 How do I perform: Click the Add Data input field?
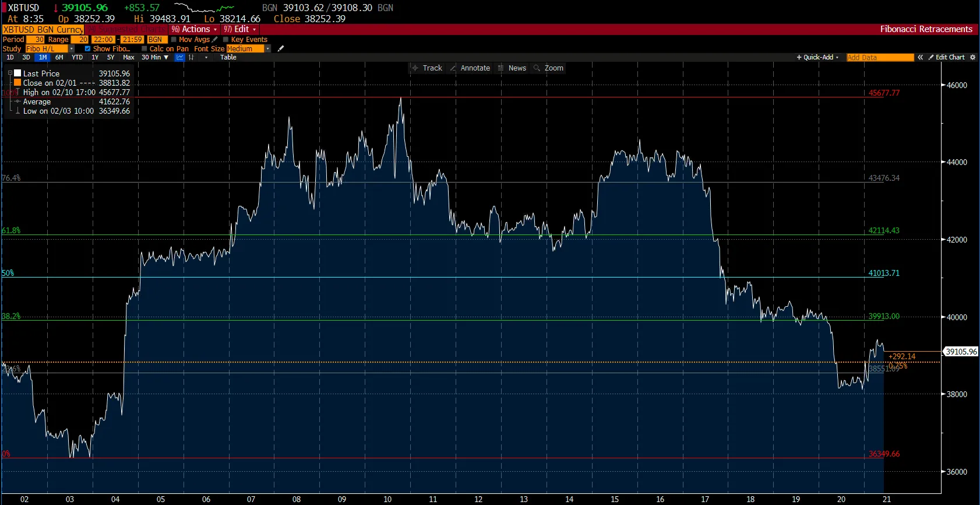880,57
